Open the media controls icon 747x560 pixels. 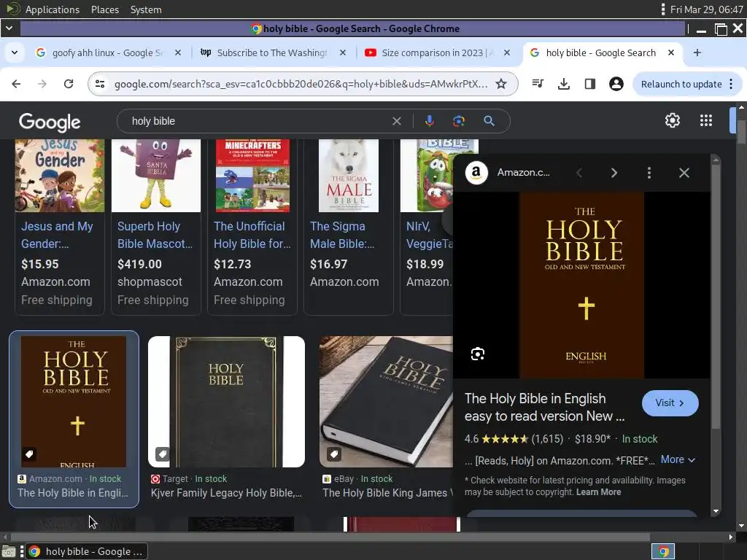[538, 84]
